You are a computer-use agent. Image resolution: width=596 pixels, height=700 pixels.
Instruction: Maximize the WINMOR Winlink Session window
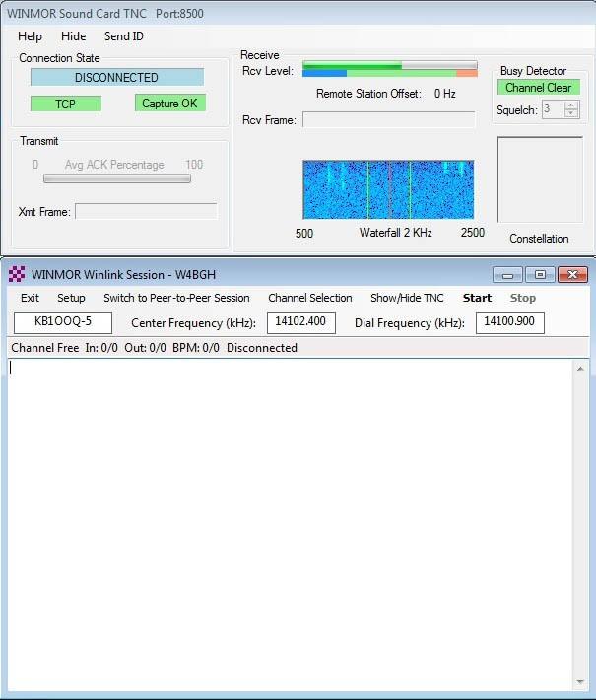[540, 274]
